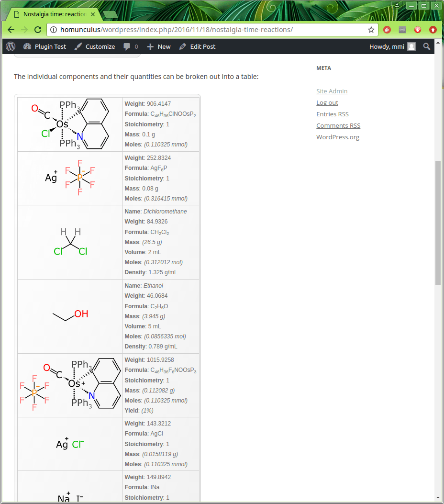
Task: Click the browser forward arrow
Action: pos(24,30)
